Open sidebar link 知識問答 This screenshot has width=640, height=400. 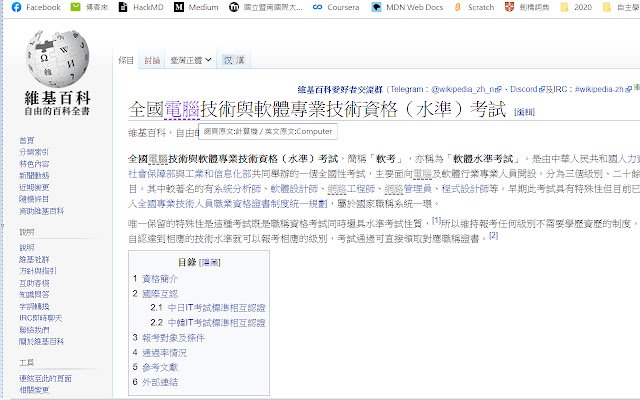coord(34,294)
